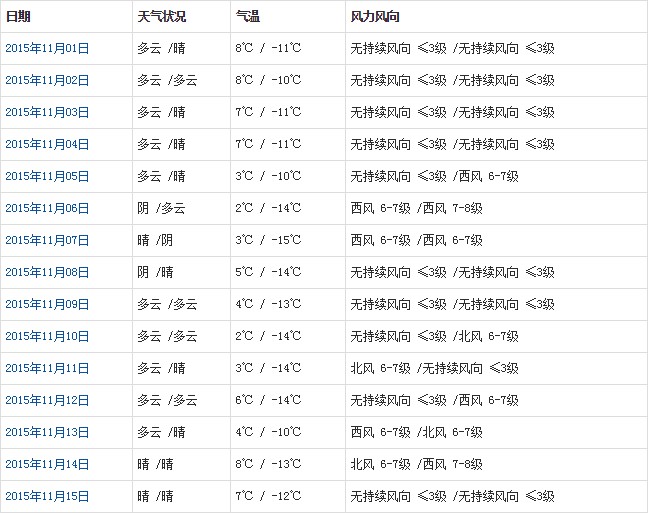The image size is (648, 513).
Task: Open the 2015年11月02日 date link
Action: click(47, 80)
